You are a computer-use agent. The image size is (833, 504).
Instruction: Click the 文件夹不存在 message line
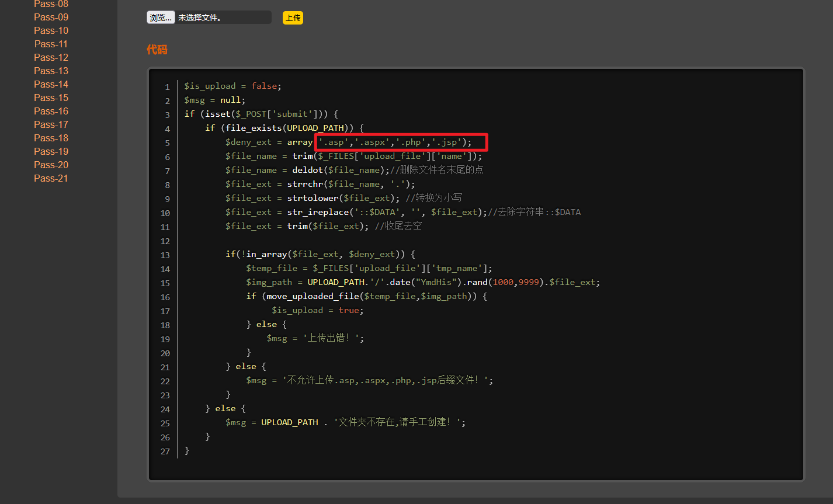(x=346, y=422)
